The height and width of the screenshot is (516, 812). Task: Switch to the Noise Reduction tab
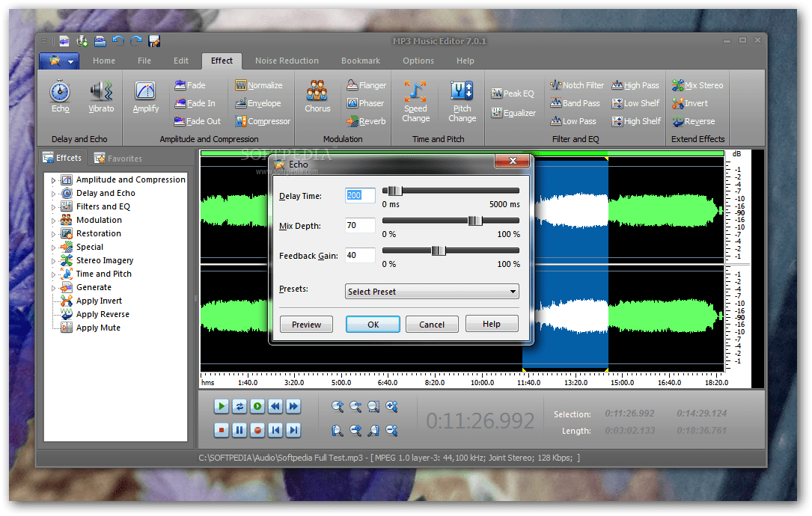[x=287, y=61]
